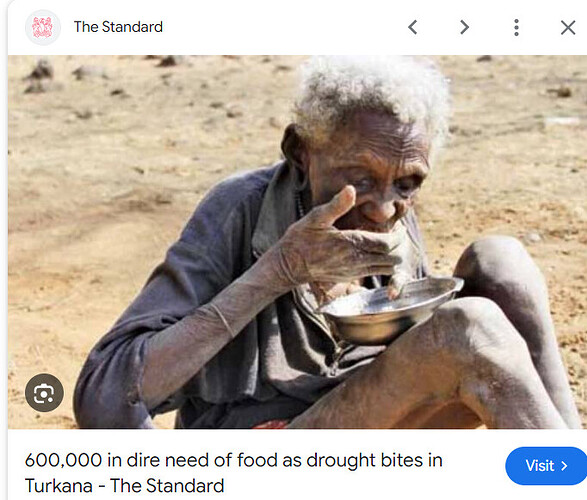587x500 pixels.
Task: Open the main drought photo preview
Action: (297, 242)
